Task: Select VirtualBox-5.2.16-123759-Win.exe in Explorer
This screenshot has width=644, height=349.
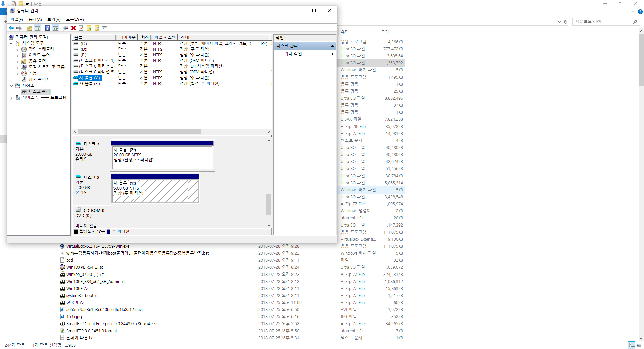Action: (98, 246)
